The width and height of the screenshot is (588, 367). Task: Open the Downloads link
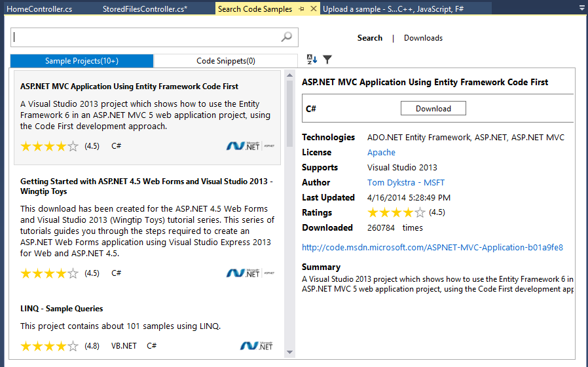click(423, 38)
